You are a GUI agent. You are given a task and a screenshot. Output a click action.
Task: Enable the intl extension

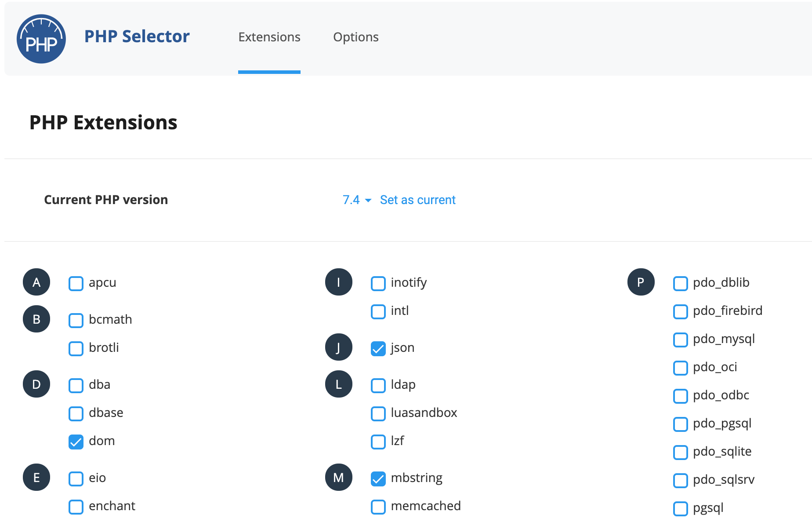coord(378,312)
